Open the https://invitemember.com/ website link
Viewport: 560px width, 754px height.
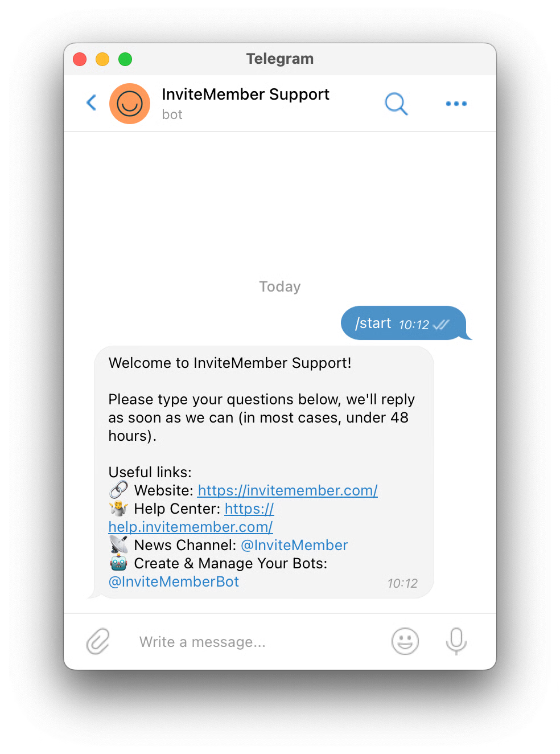(x=288, y=490)
